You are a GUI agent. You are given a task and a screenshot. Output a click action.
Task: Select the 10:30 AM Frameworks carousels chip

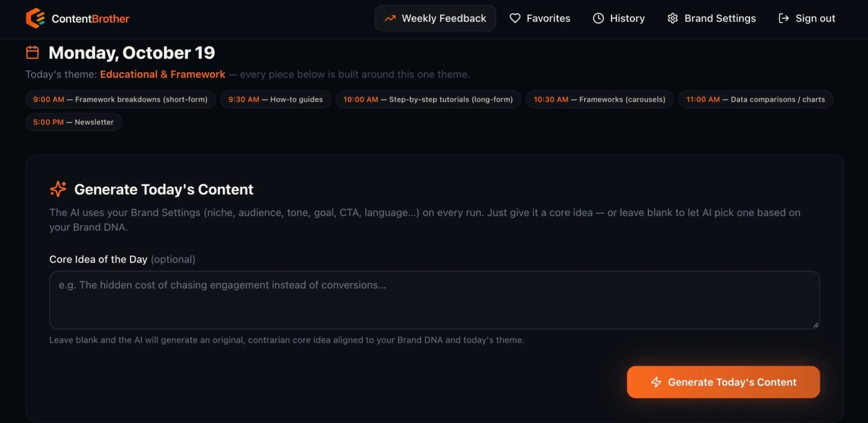coord(599,99)
